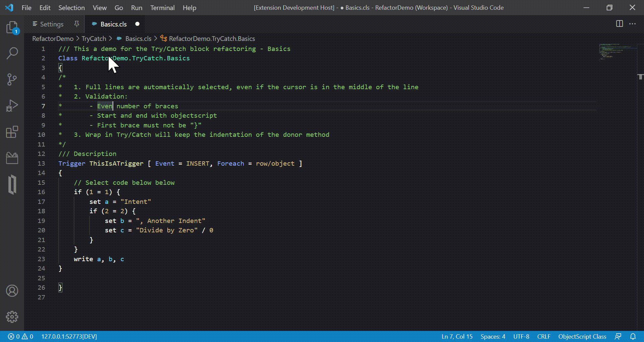Click the Trigger keyword on line 13

tap(72, 163)
